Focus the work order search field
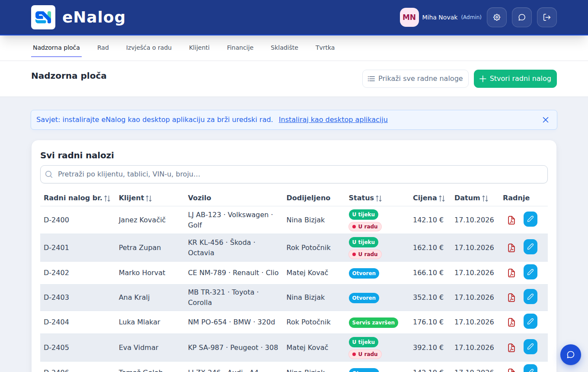This screenshot has width=588, height=372. (294, 174)
